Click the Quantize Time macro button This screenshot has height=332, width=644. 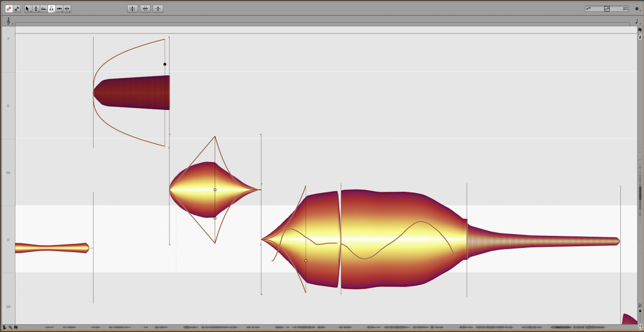click(145, 8)
